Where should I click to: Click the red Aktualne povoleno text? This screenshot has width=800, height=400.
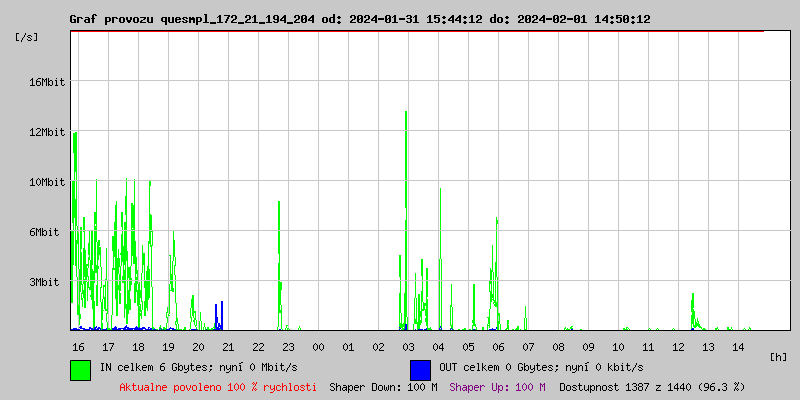point(218,387)
